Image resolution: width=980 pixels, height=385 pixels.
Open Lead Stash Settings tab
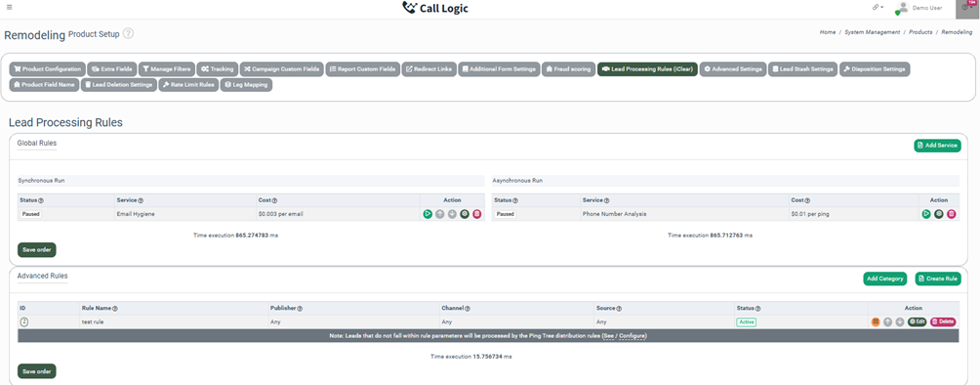pyautogui.click(x=802, y=68)
